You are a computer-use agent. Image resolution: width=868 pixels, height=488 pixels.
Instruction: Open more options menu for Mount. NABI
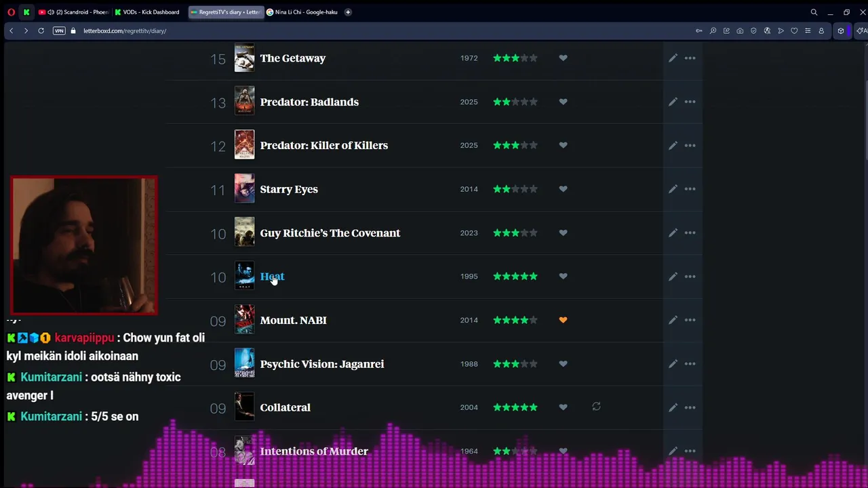coord(690,320)
